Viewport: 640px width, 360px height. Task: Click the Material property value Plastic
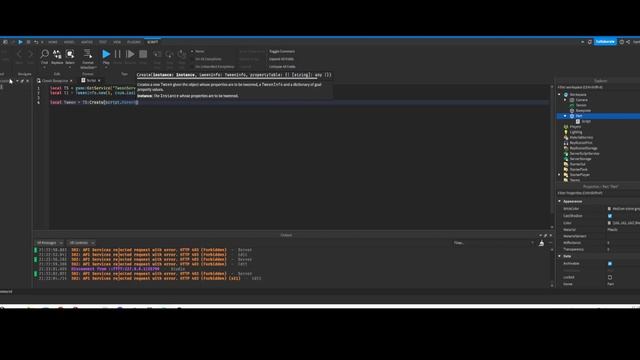612,230
